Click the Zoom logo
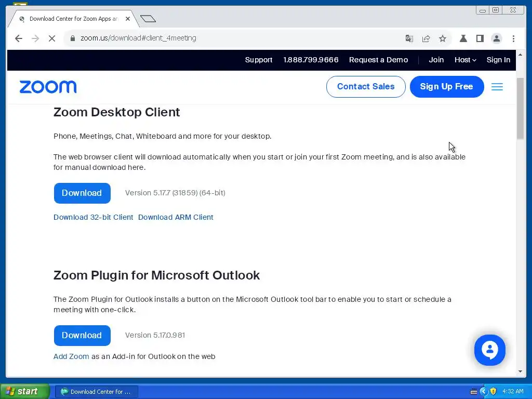This screenshot has width=532, height=399. (x=48, y=87)
